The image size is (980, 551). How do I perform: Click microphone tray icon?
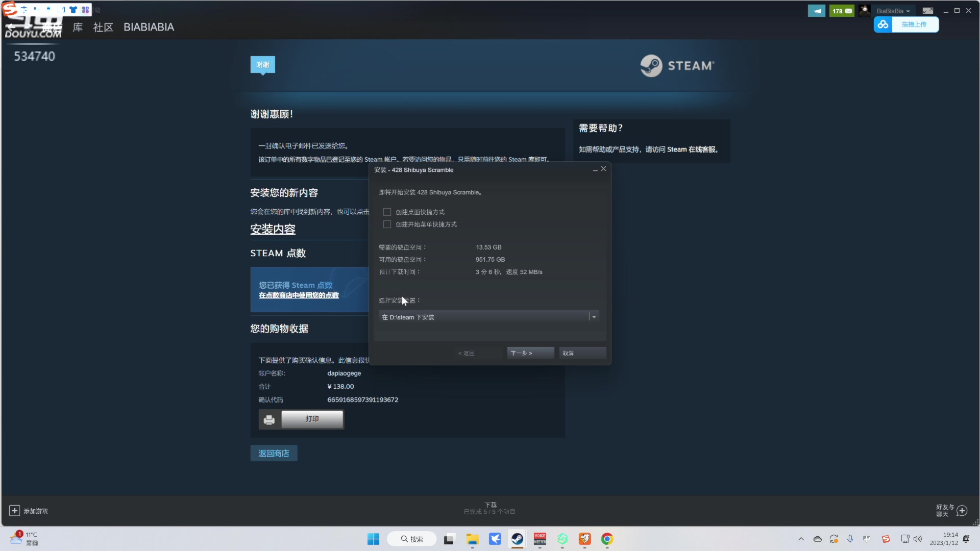click(x=850, y=539)
